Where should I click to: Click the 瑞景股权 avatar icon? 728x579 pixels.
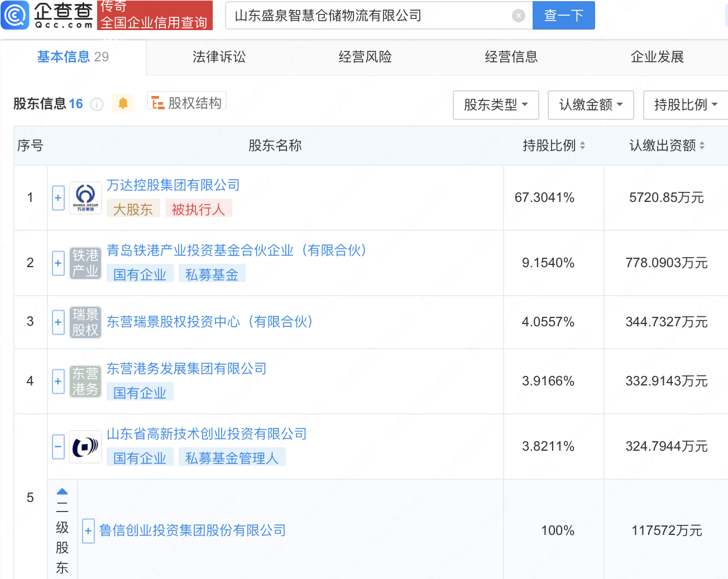85,322
